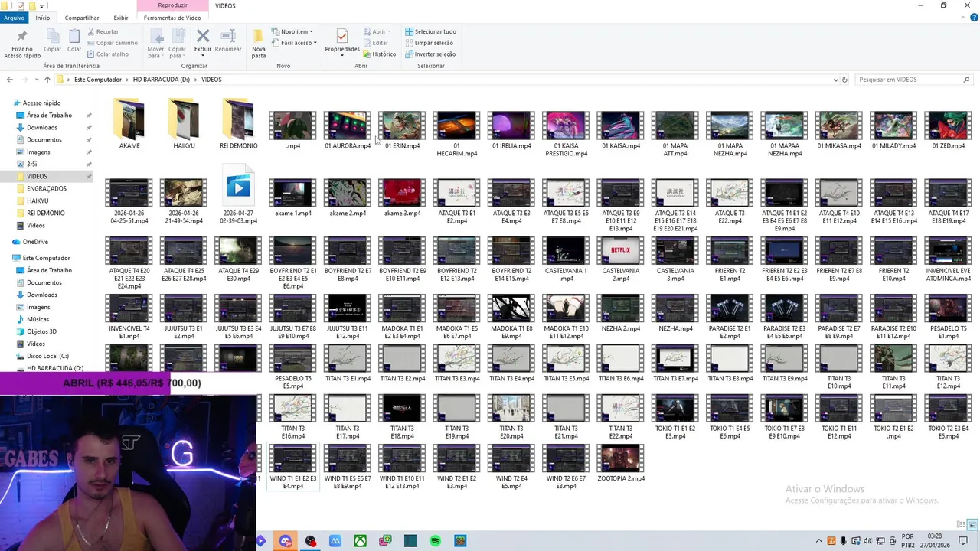This screenshot has width=980, height=551.
Task: Pin folder with Fixar no Acesso rápido
Action: pos(22,44)
